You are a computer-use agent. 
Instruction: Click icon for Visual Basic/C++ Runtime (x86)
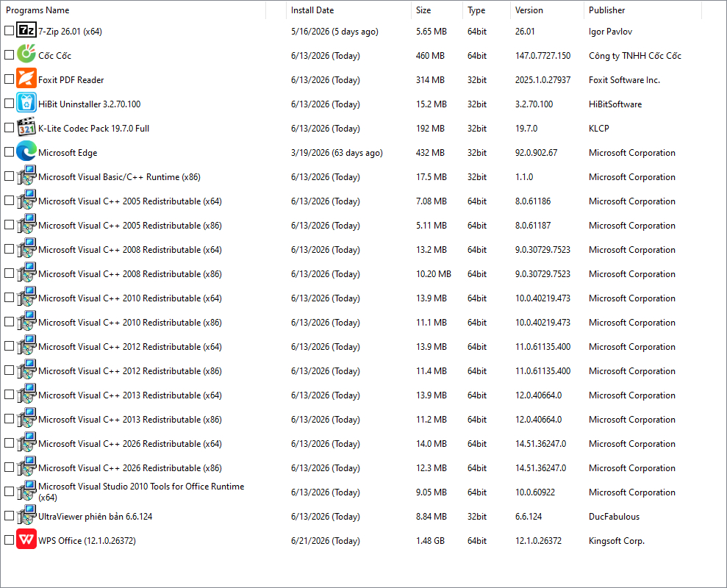[26, 175]
